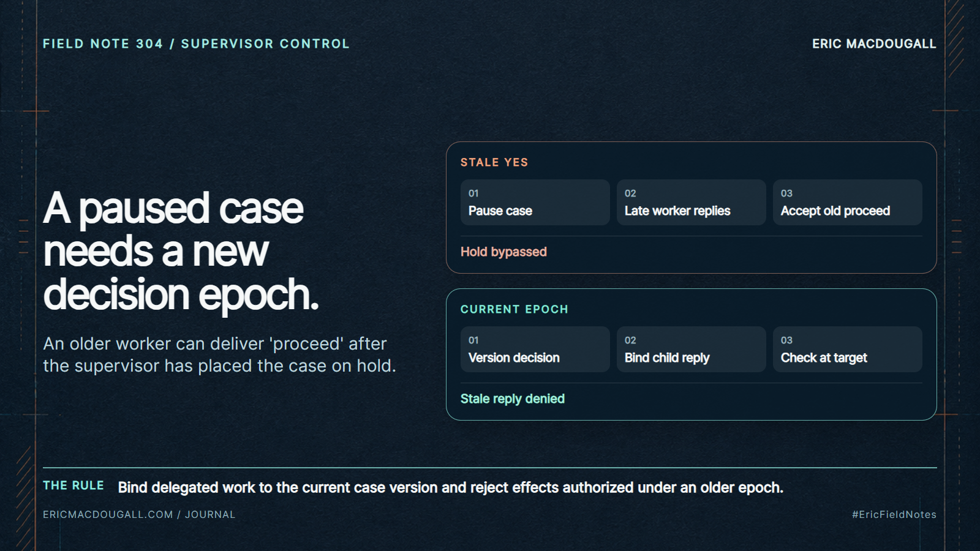The height and width of the screenshot is (551, 980).
Task: Click the ERIC MACDOUGALL author name
Action: pyautogui.click(x=874, y=43)
